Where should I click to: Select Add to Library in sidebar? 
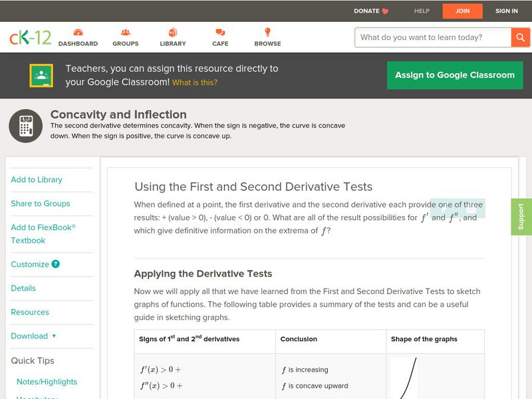pyautogui.click(x=37, y=180)
